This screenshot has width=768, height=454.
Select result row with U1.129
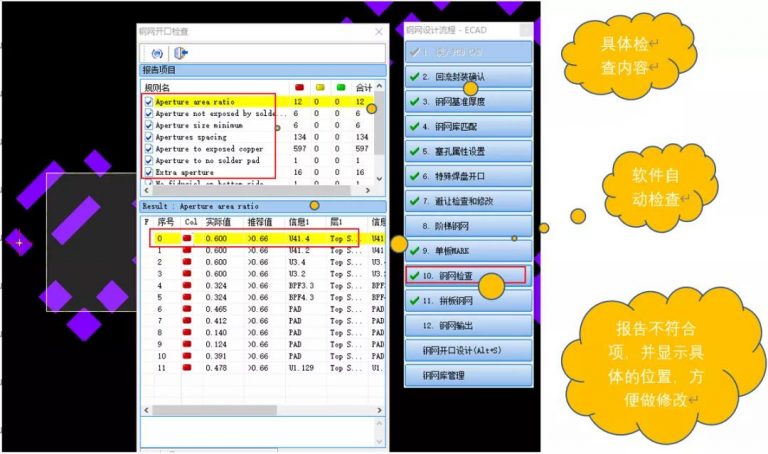(x=264, y=368)
